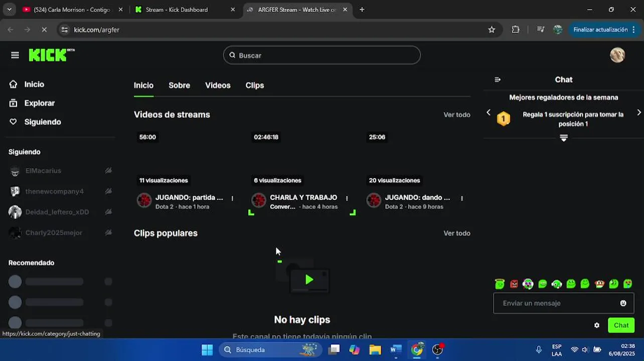Insert the brown mushroom emote
The image size is (644, 361).
coord(599,284)
